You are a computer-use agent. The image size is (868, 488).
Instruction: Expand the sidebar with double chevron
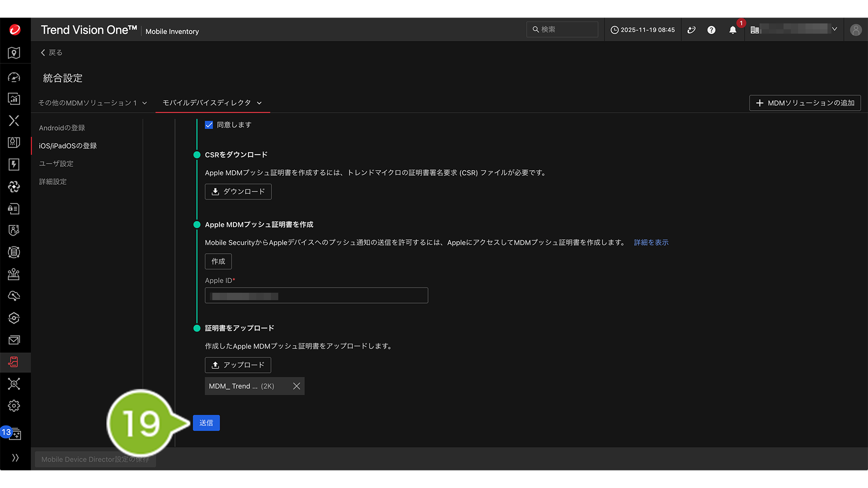point(15,458)
